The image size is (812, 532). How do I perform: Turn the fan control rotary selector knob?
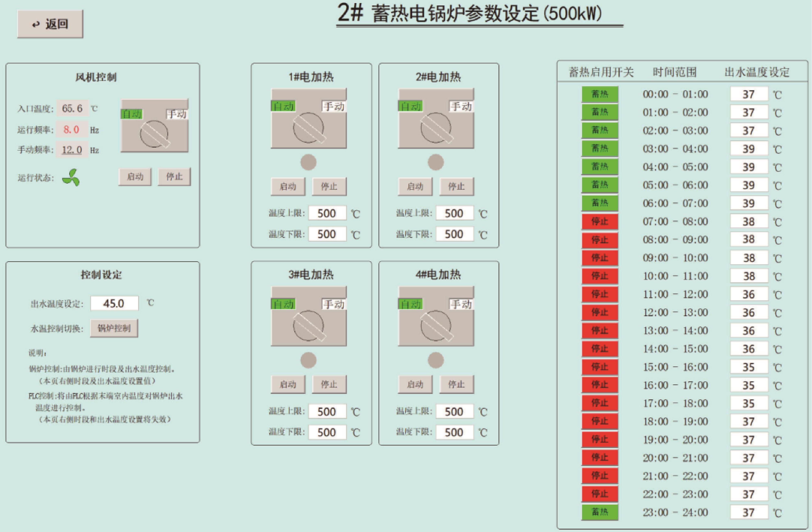pos(154,134)
